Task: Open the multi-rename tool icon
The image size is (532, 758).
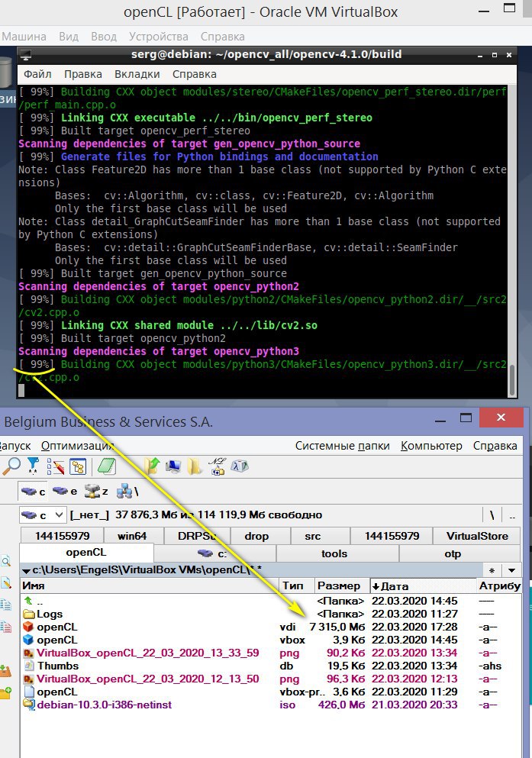Action: (56, 466)
